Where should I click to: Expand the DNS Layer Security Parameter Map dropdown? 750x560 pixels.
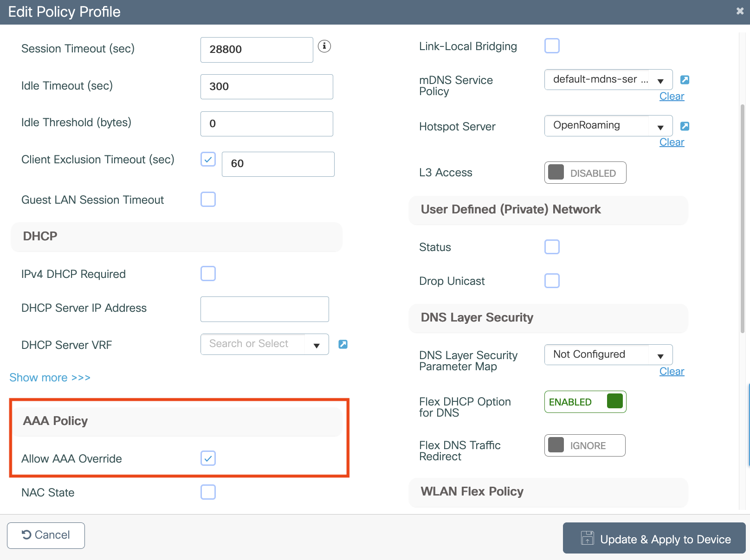click(661, 354)
